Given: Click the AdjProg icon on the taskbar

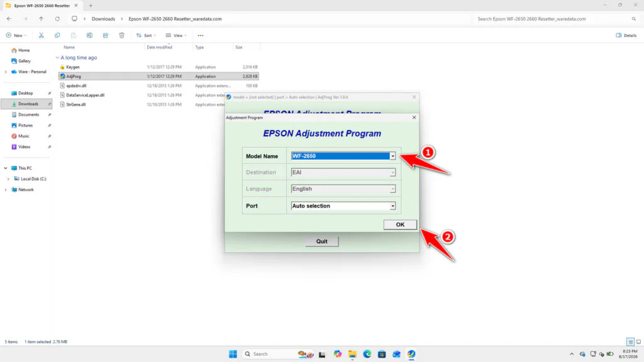Looking at the screenshot, I should (411, 354).
